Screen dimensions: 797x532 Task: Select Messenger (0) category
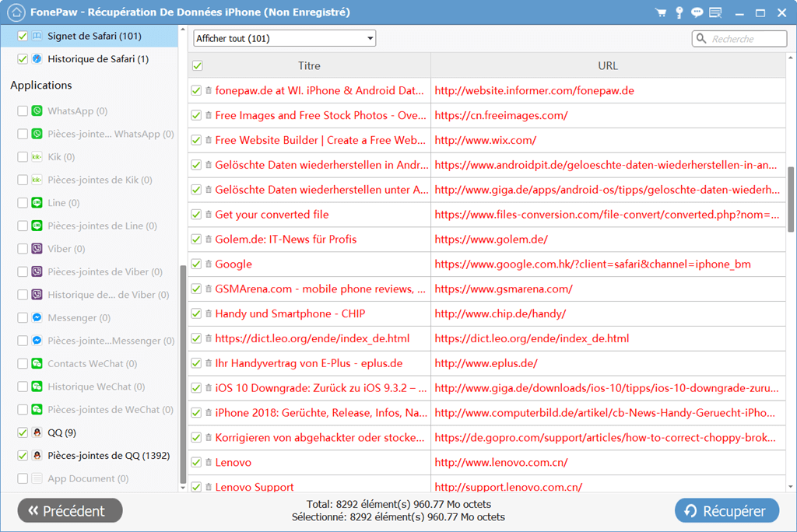point(79,317)
